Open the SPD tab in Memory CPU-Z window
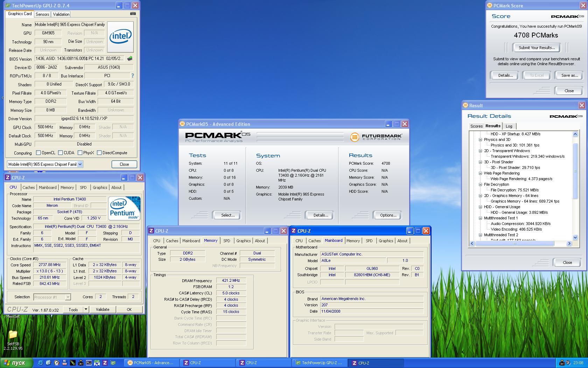This screenshot has height=368, width=588. coord(227,241)
